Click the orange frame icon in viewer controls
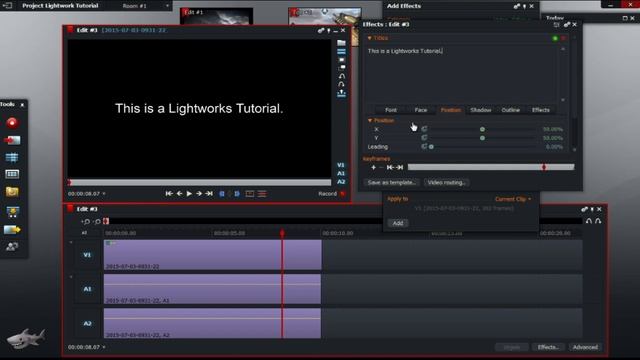 click(250, 194)
